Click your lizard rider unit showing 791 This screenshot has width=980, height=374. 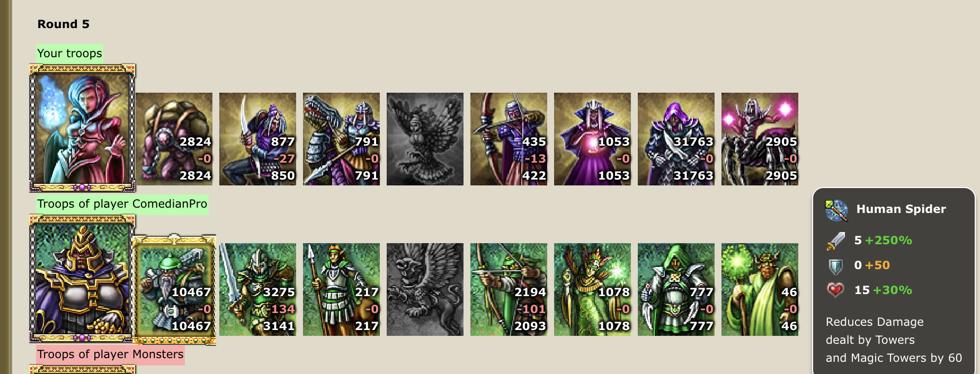coord(341,139)
